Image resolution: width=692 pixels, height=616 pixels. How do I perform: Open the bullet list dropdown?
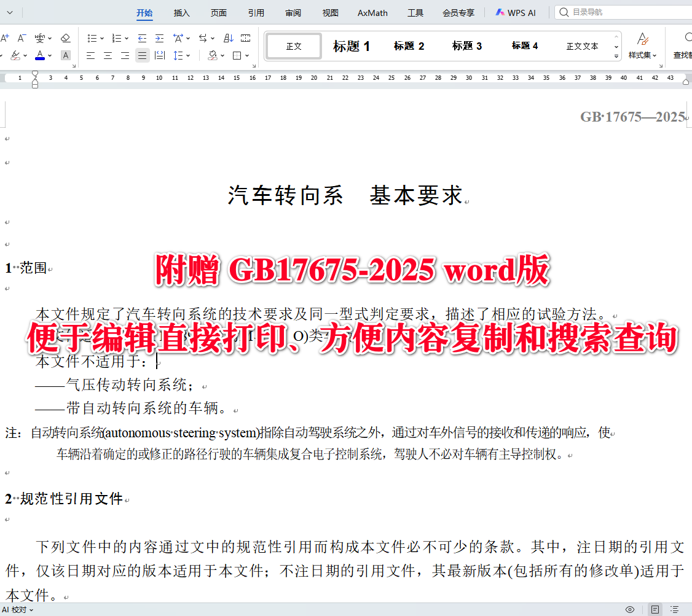tap(101, 38)
